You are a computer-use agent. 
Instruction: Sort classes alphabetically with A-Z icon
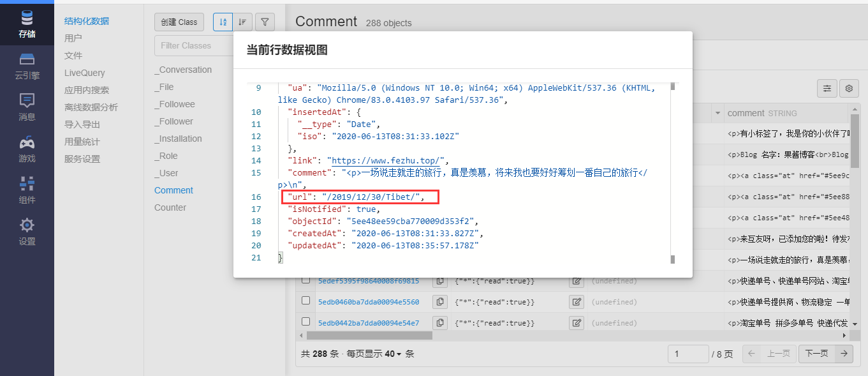pos(223,22)
